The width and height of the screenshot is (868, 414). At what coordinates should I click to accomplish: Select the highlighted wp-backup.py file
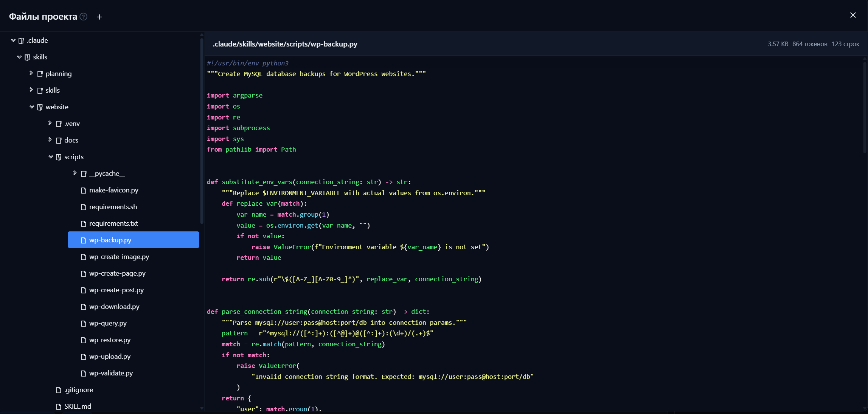tap(133, 240)
